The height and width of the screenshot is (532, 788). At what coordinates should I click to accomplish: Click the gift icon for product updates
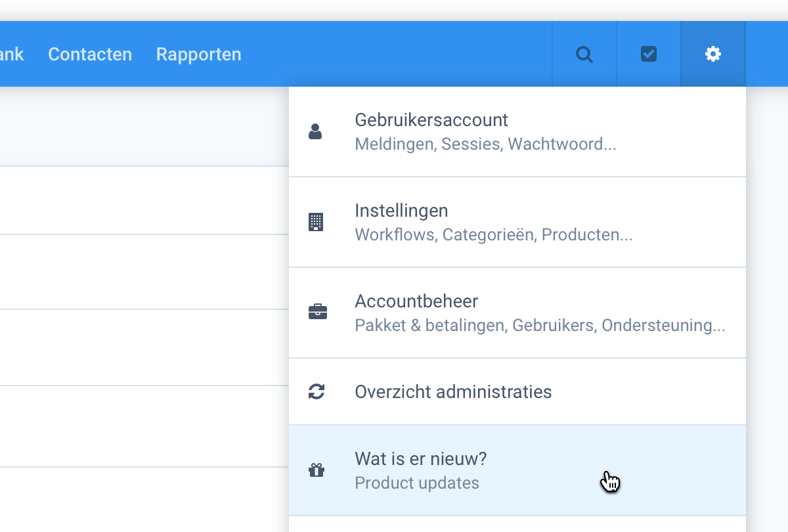tap(317, 470)
